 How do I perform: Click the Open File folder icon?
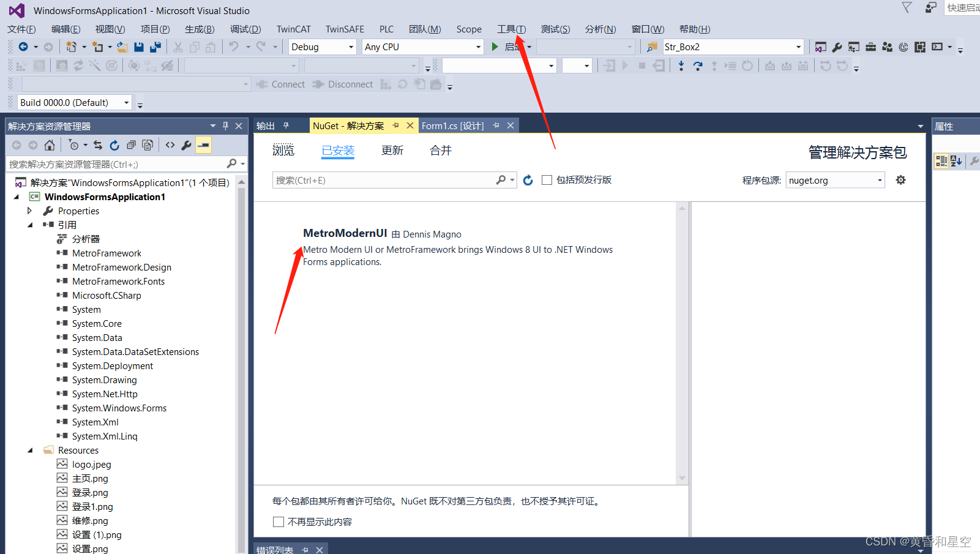pos(122,47)
